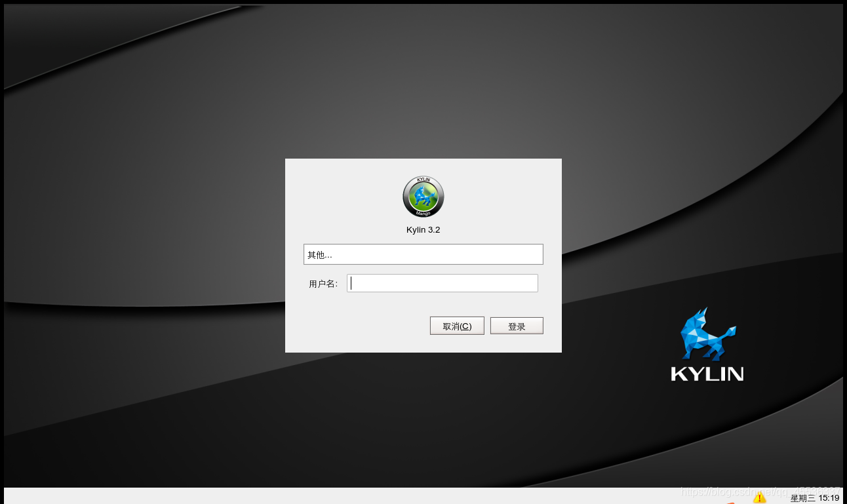Click the 取消(C) button
The image size is (847, 504).
pyautogui.click(x=457, y=326)
